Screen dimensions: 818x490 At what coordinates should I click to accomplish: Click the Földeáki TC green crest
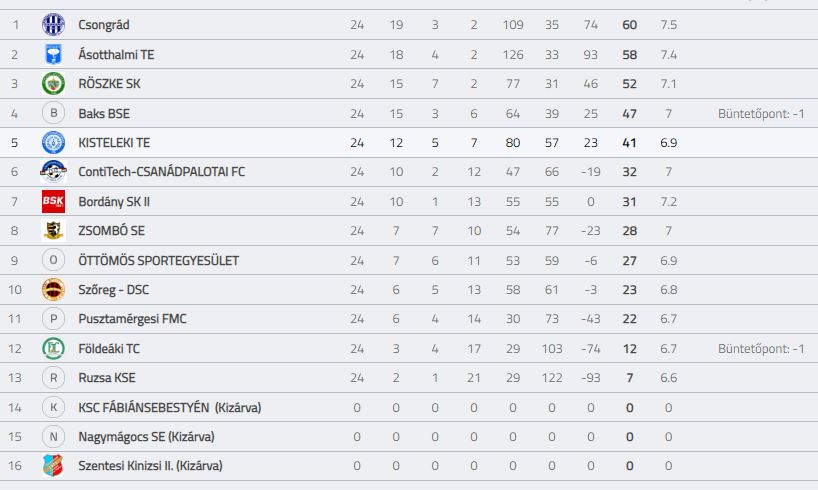coord(53,349)
